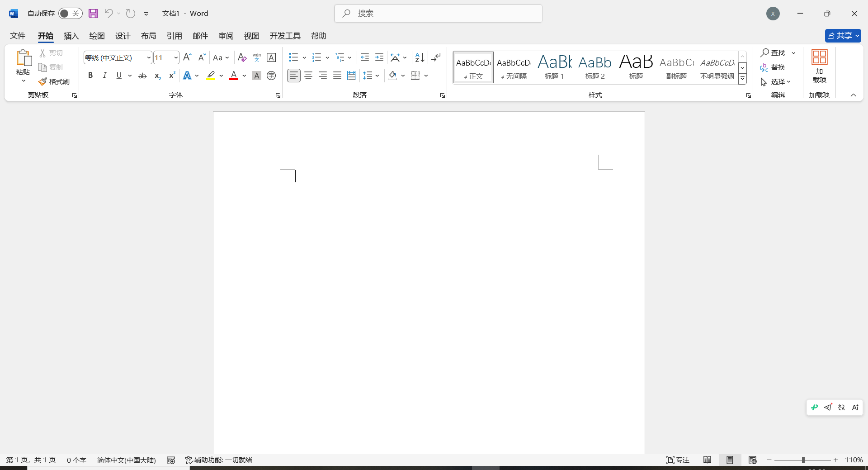The image size is (868, 470).
Task: Apply superscript formatting
Action: pyautogui.click(x=172, y=76)
